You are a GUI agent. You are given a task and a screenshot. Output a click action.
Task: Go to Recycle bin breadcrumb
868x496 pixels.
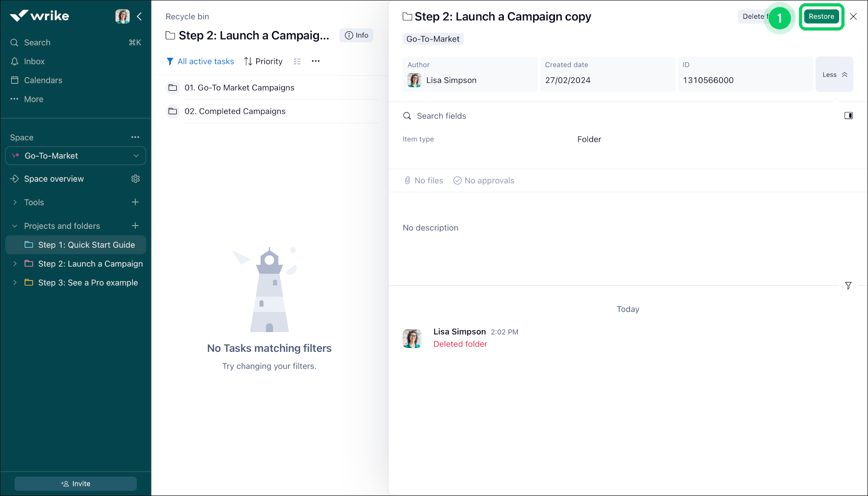click(187, 16)
